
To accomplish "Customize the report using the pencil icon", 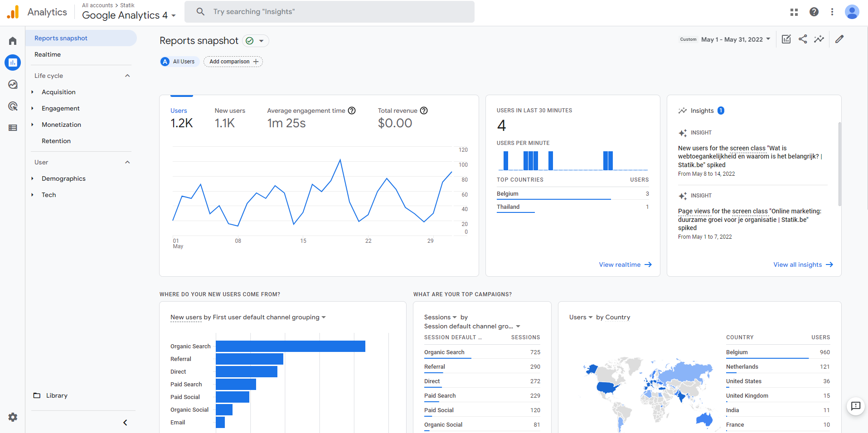I will coord(839,39).
